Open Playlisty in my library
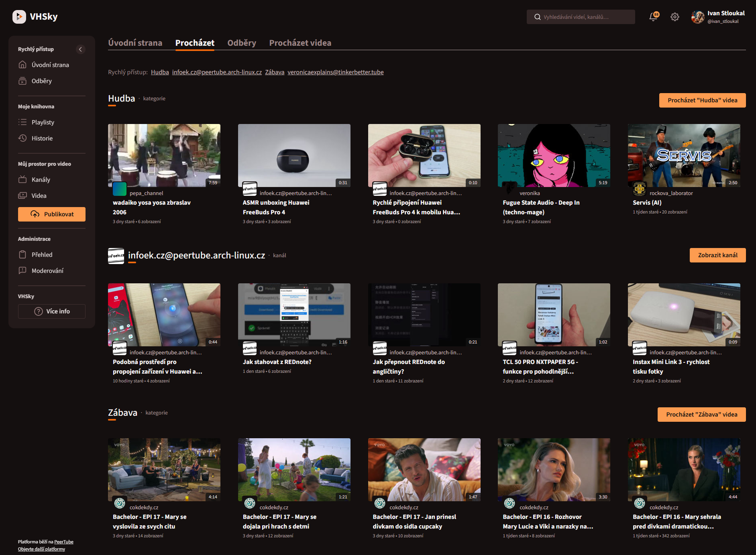The image size is (756, 555). [43, 122]
